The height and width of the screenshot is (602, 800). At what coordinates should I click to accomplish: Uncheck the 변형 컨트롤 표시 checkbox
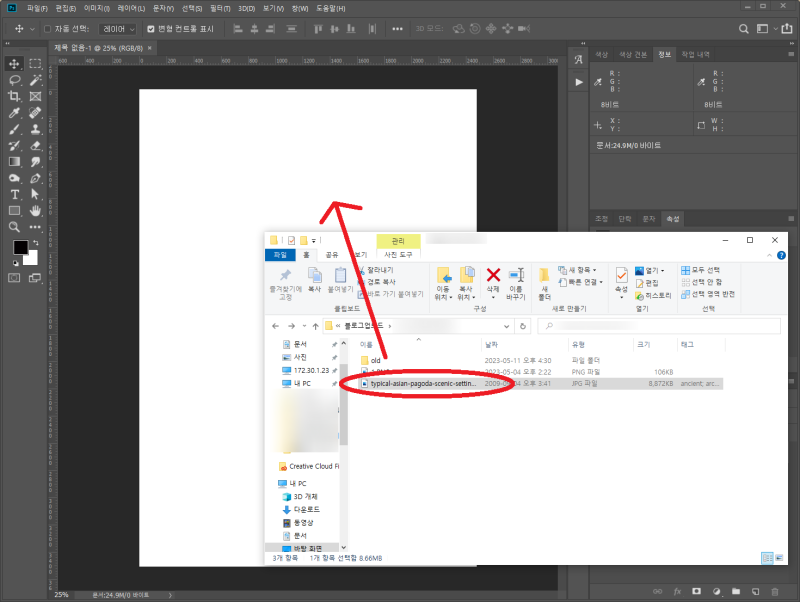tap(151, 29)
